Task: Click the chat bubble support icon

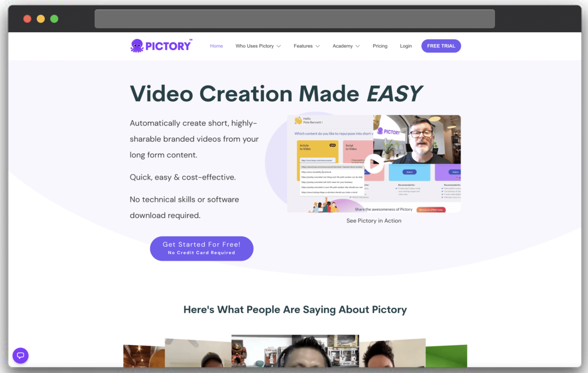Action: pyautogui.click(x=20, y=356)
